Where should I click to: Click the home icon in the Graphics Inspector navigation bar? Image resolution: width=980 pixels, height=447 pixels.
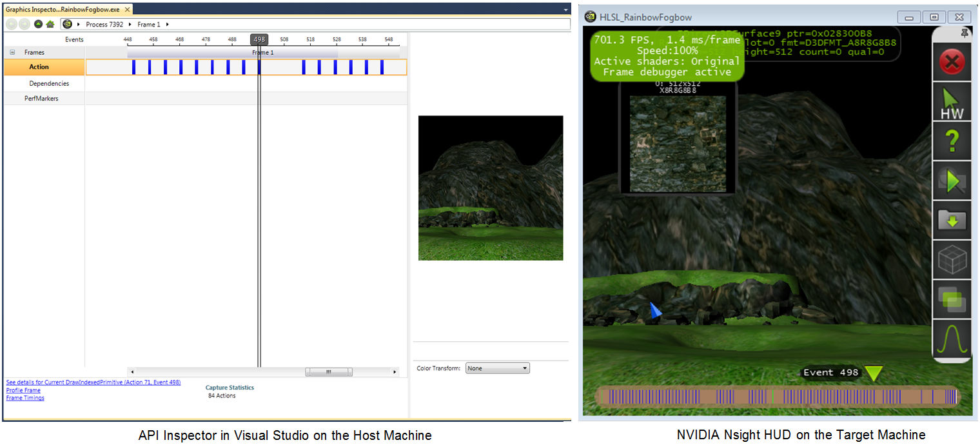click(50, 24)
